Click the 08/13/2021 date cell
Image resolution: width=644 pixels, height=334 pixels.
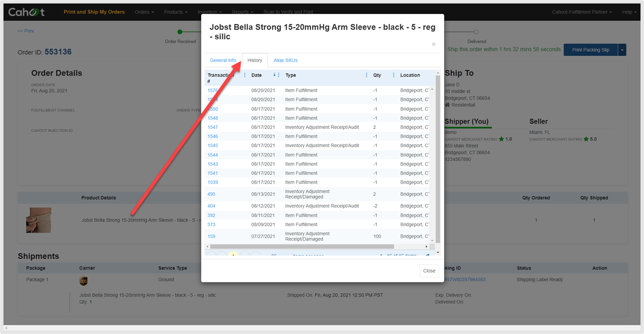[263, 194]
